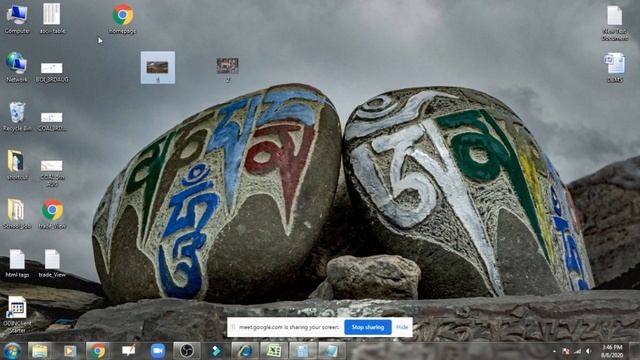Viewport: 640px width, 360px height.
Task: Select the highlighted landscape image thumbnail
Action: [x=158, y=68]
